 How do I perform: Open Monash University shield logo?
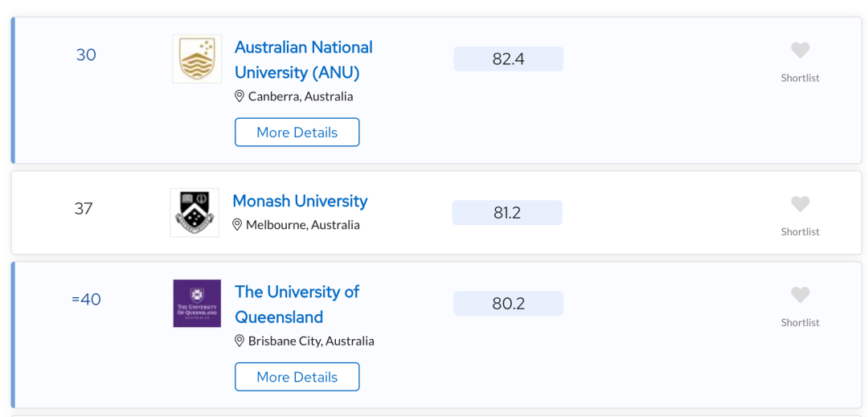point(194,212)
